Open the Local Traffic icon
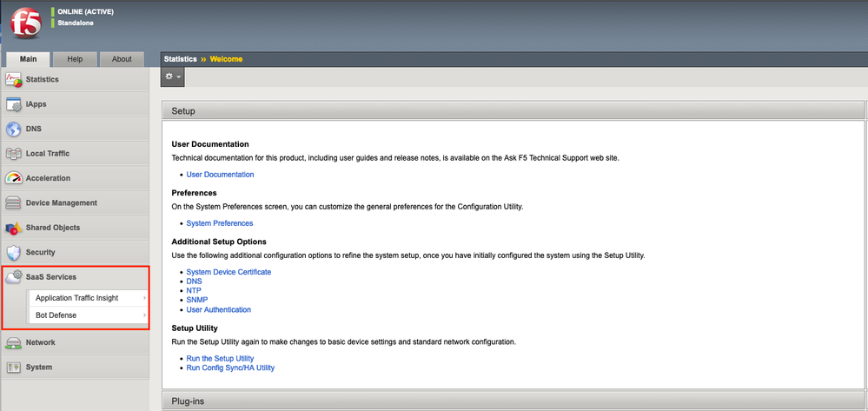The width and height of the screenshot is (868, 411). click(x=13, y=154)
